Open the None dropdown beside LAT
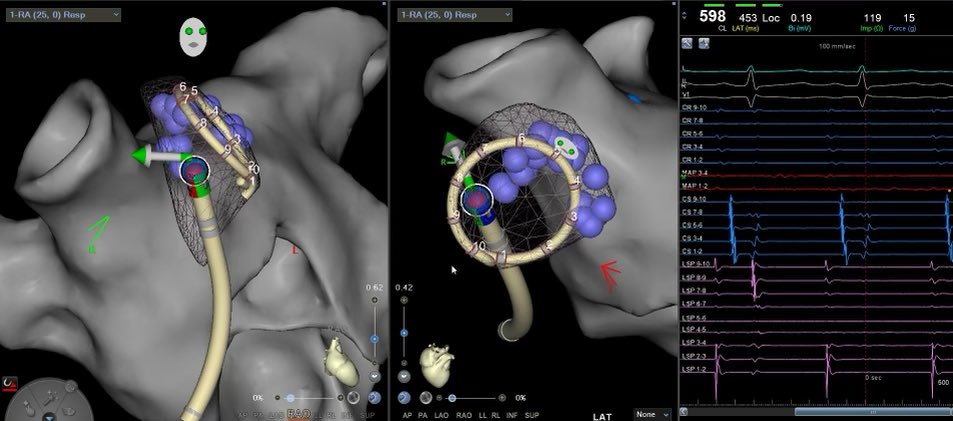This screenshot has width=953, height=421. [x=652, y=414]
